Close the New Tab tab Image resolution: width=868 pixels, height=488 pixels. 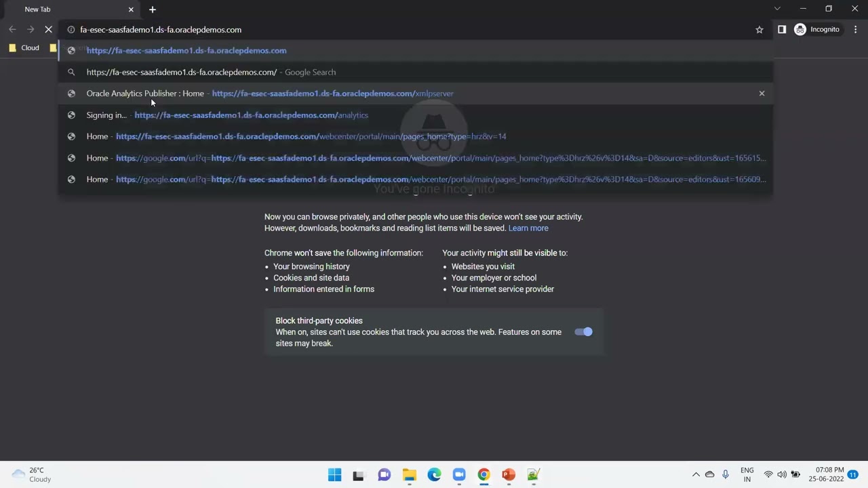[131, 9]
